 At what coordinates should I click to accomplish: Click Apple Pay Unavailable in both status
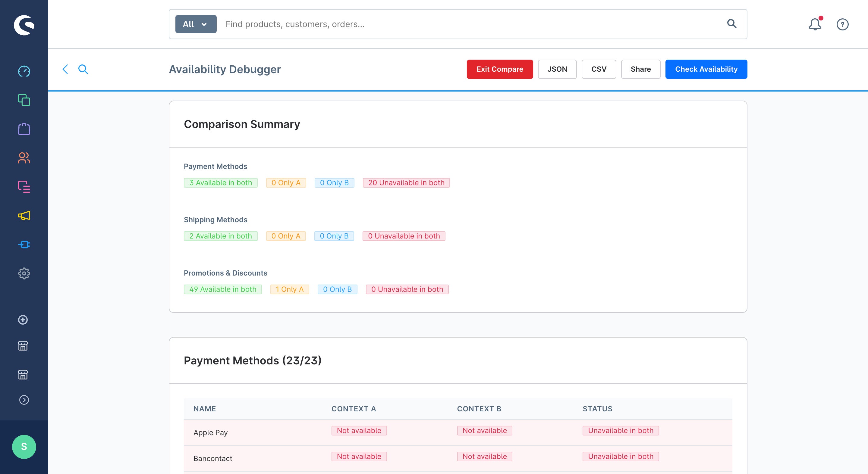tap(621, 431)
